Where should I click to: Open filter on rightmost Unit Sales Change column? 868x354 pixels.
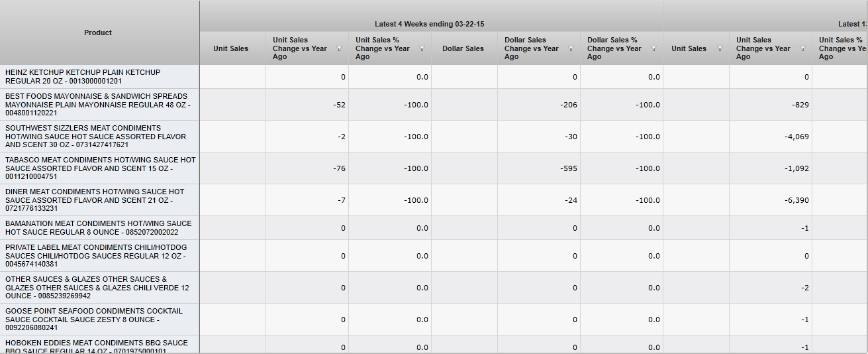tap(802, 49)
